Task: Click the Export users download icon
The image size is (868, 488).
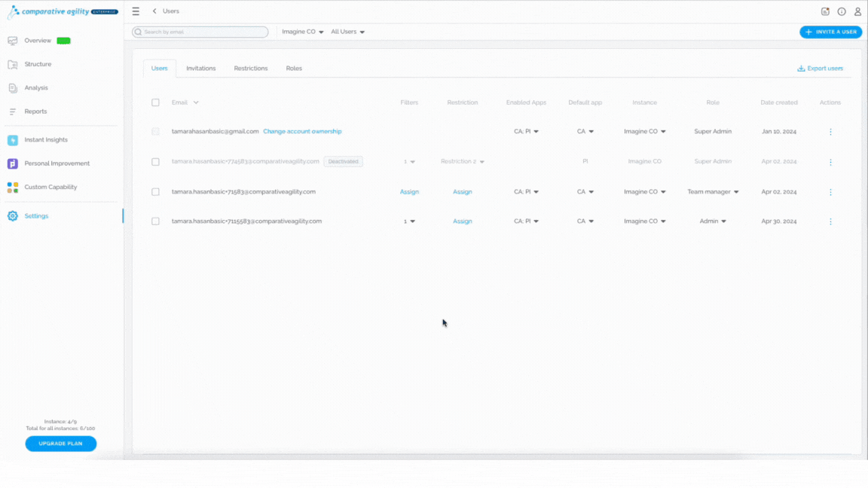Action: click(x=801, y=69)
